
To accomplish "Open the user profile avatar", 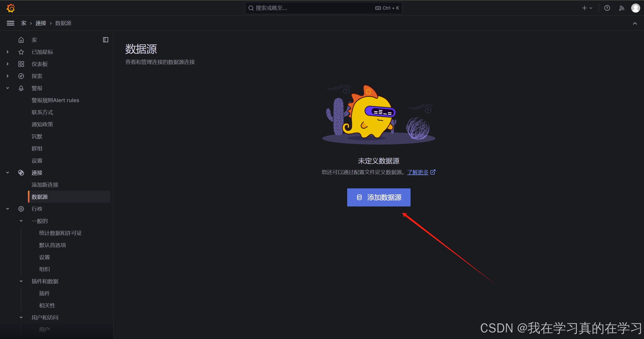I will click(x=635, y=8).
